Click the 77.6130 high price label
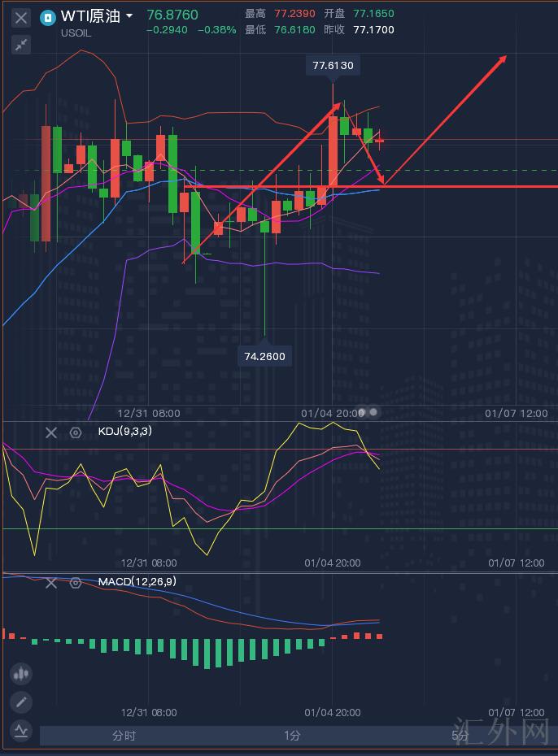This screenshot has height=756, width=558. point(333,65)
